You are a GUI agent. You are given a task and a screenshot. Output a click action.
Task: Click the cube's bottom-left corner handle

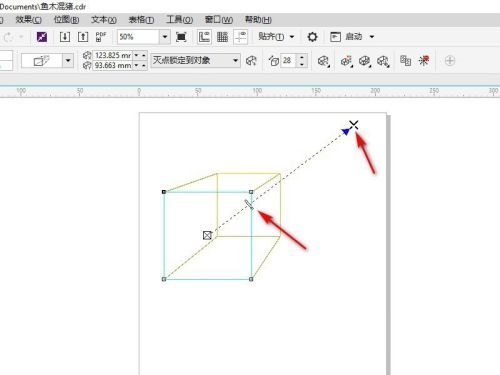pyautogui.click(x=164, y=279)
